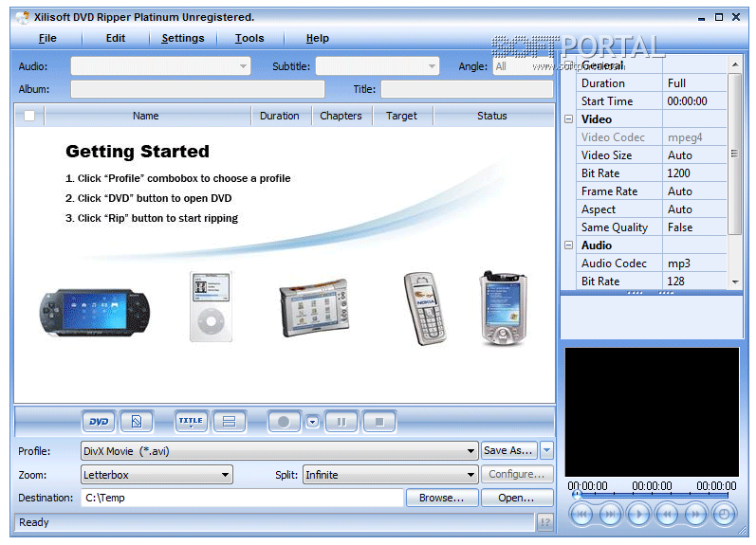Screen dimensions: 756x545
Task: Open the Subtitle dropdown
Action: (377, 66)
